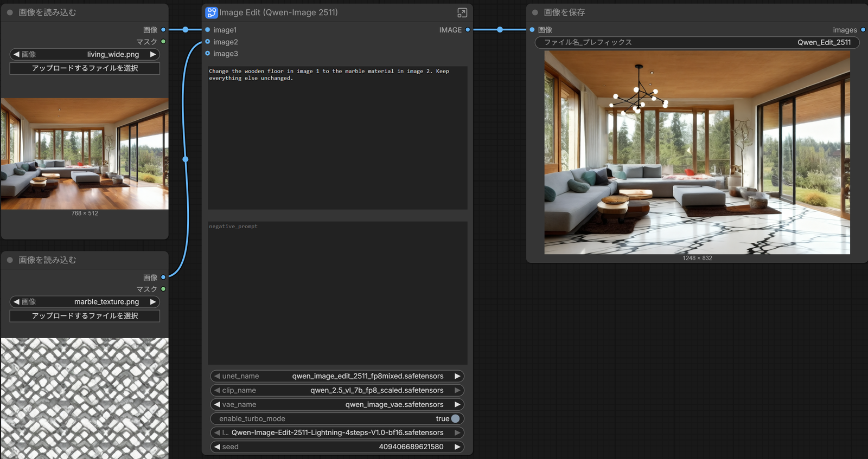
Task: Toggle enable_turbo_mode switch off
Action: [455, 418]
